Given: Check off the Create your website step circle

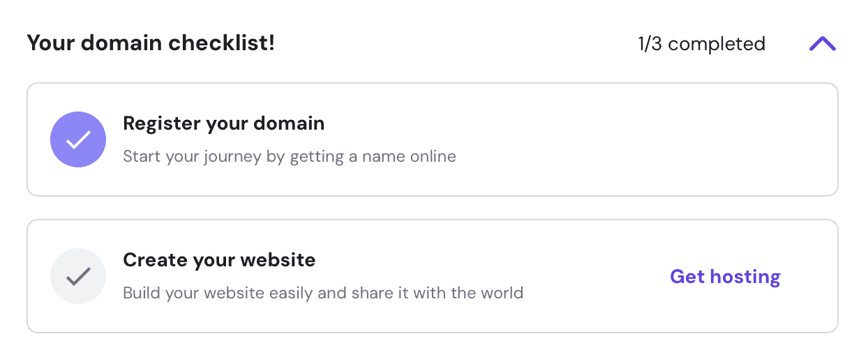Looking at the screenshot, I should [x=78, y=276].
